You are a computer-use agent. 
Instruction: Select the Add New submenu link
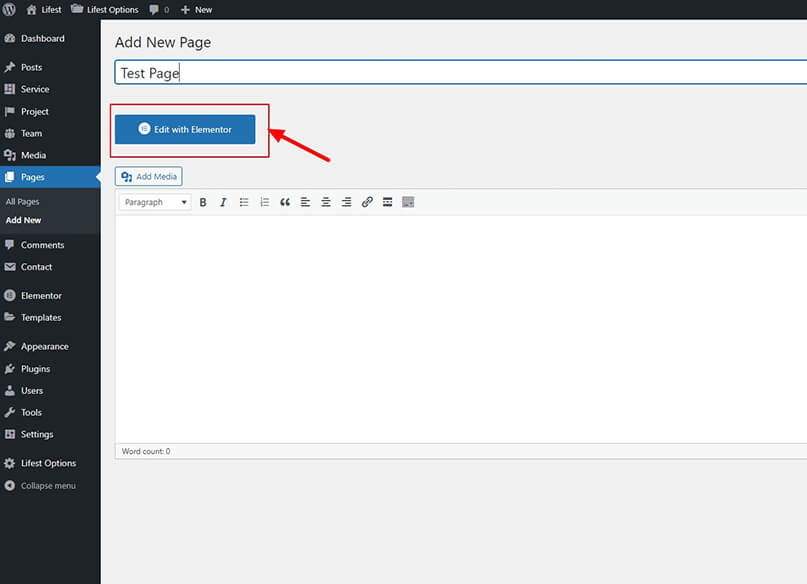[x=23, y=220]
